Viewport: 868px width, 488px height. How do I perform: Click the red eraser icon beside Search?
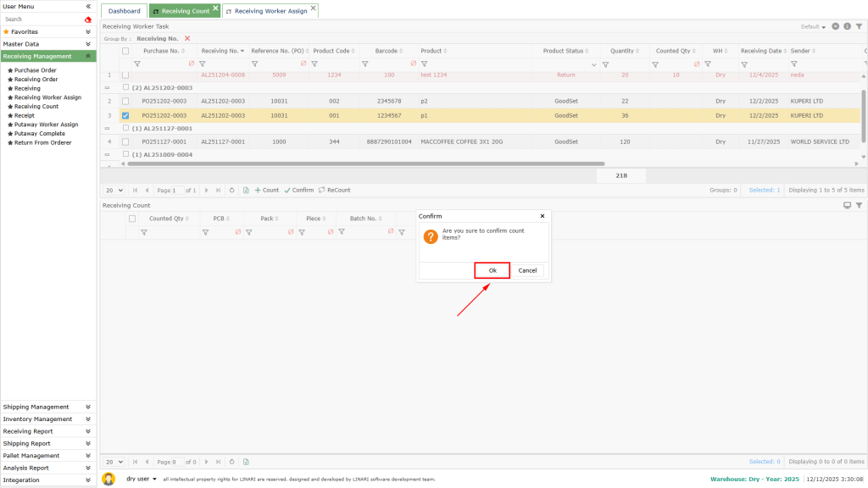click(x=88, y=19)
